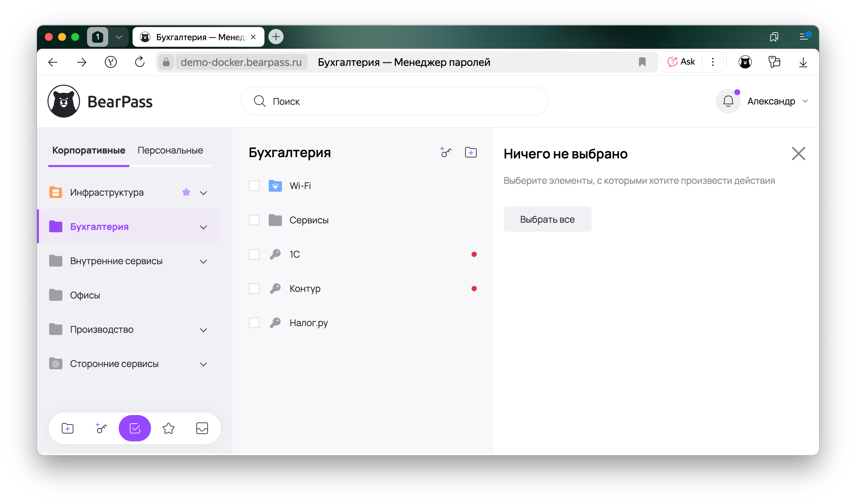Expand the Внутренние сервисы folder
Image resolution: width=856 pixels, height=504 pixels.
pos(203,262)
